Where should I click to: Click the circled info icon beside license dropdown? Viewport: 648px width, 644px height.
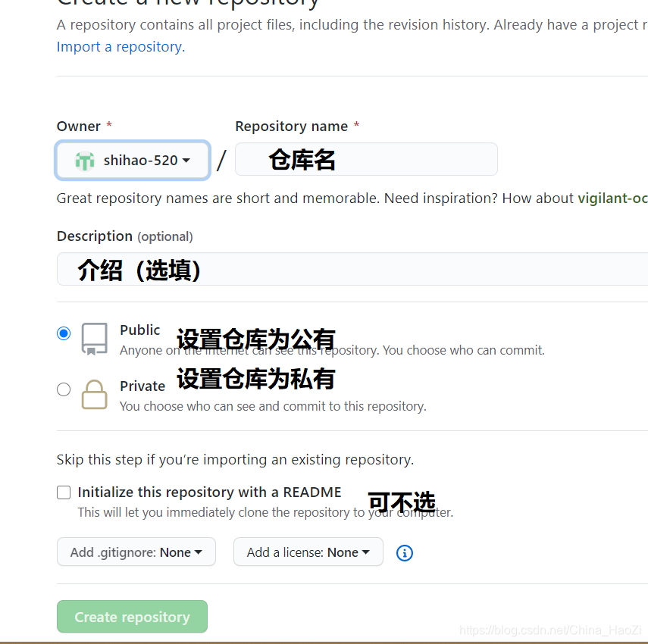pyautogui.click(x=404, y=553)
